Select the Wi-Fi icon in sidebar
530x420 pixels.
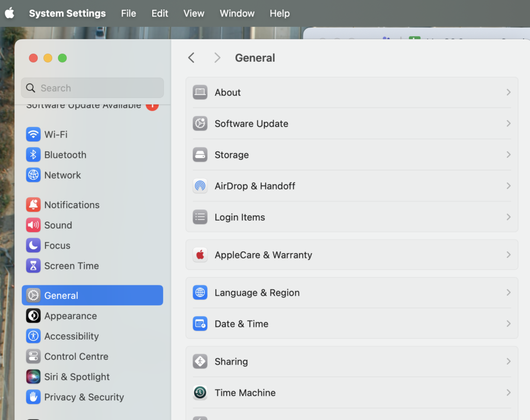click(x=33, y=134)
